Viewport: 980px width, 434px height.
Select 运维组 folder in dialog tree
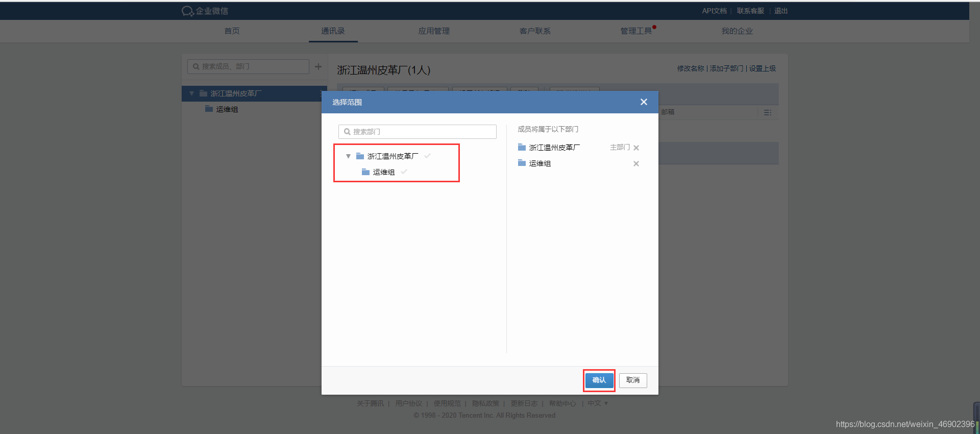pyautogui.click(x=378, y=172)
